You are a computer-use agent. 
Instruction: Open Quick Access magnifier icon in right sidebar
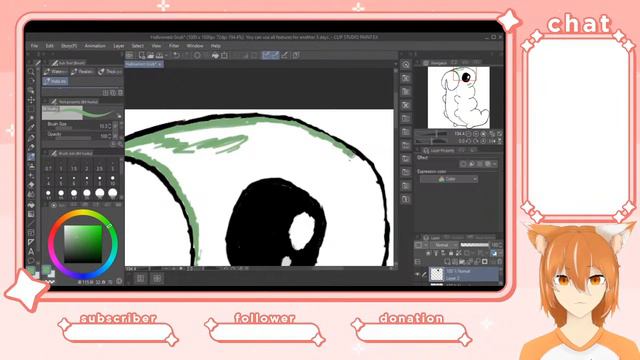click(406, 64)
